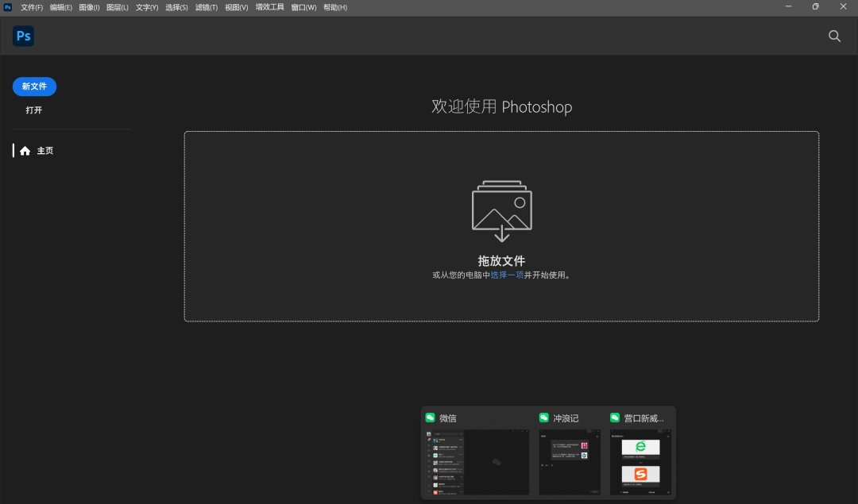Click the 新文件 button
This screenshot has height=504, width=858.
click(34, 87)
